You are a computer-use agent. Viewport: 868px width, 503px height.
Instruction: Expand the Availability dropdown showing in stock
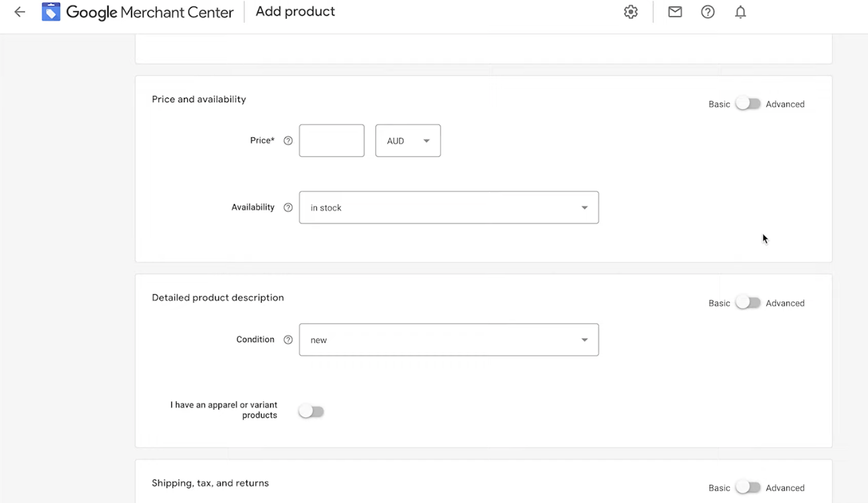coord(449,208)
